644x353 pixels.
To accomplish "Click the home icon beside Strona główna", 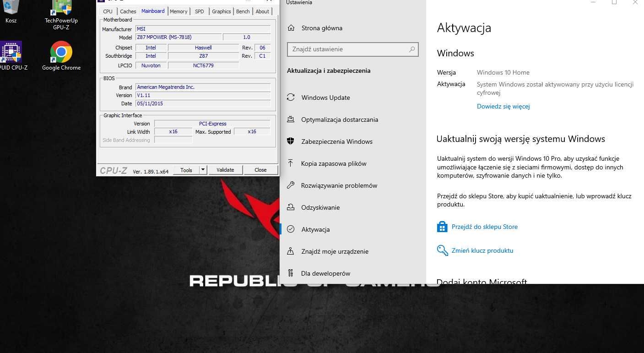I will click(291, 28).
